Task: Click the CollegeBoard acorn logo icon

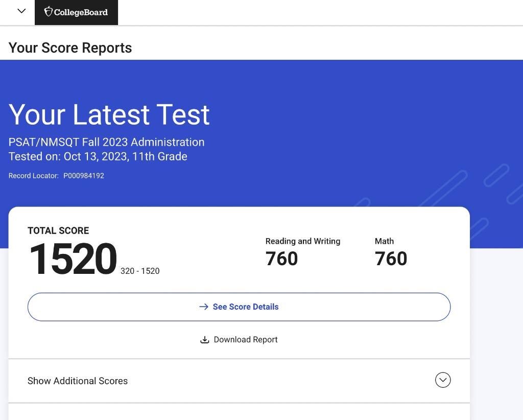Action: point(49,11)
